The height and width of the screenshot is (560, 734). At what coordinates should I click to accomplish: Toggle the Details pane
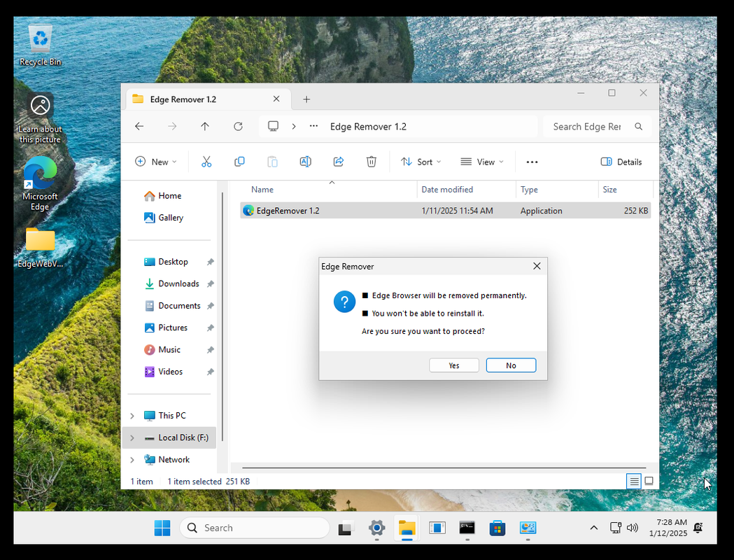click(621, 162)
